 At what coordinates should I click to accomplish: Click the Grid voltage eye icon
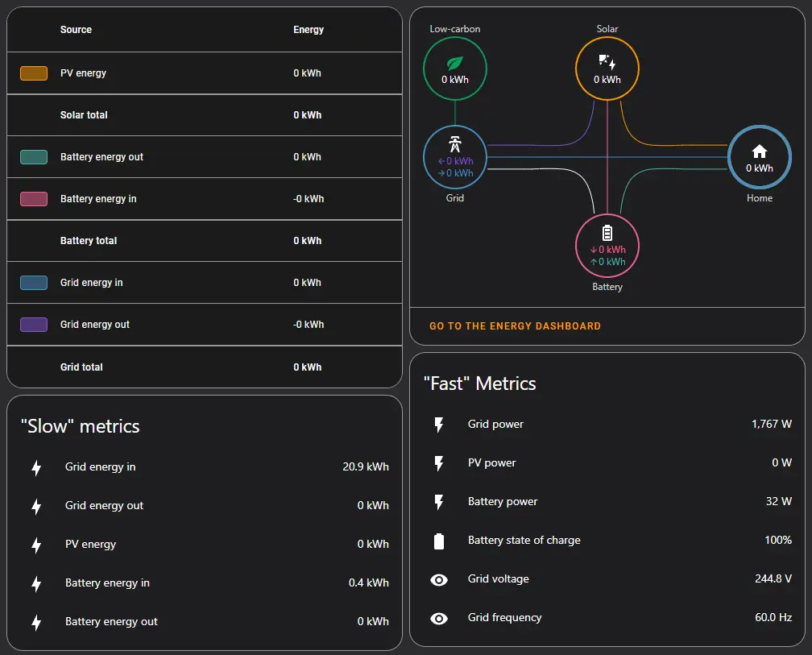pos(439,579)
